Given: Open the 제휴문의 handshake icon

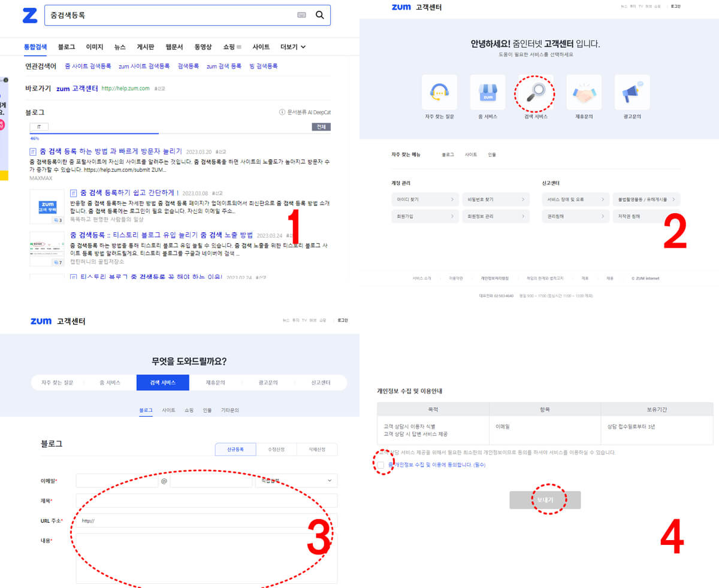Looking at the screenshot, I should point(584,92).
